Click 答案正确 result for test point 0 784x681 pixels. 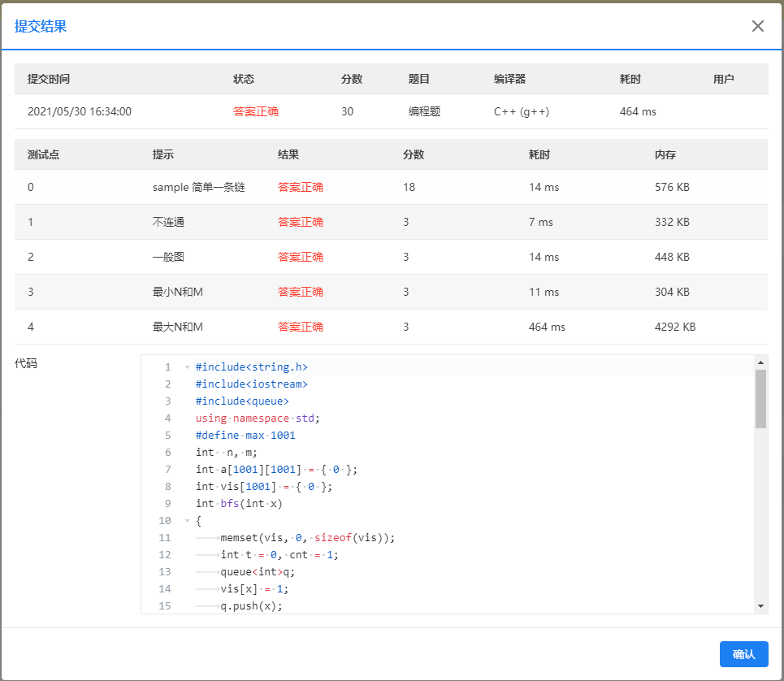point(301,187)
